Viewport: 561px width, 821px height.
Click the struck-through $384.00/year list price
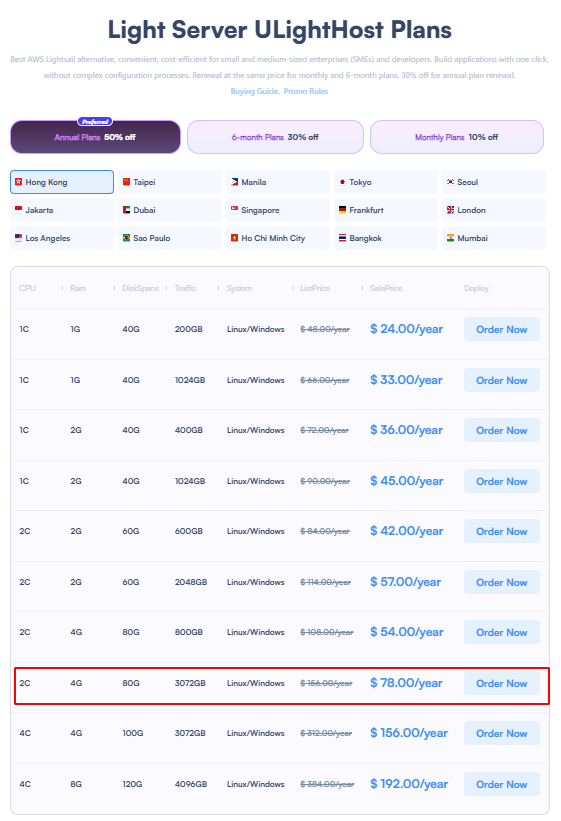point(327,784)
